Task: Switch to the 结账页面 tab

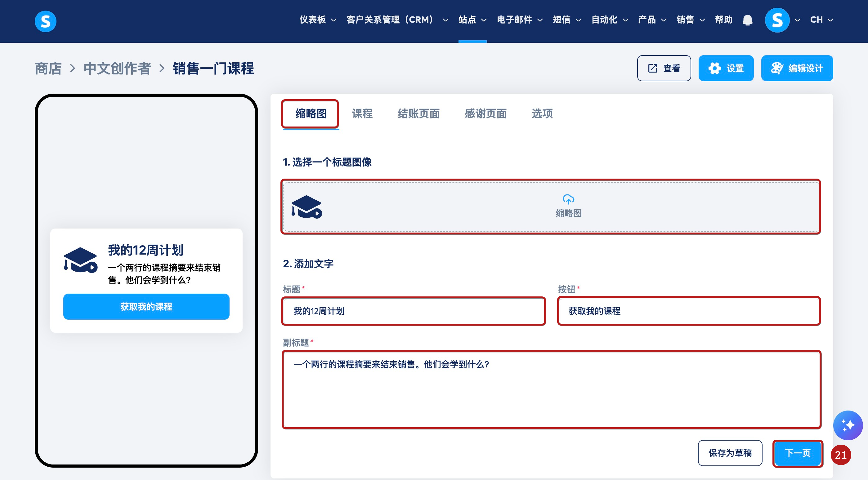Action: tap(418, 113)
